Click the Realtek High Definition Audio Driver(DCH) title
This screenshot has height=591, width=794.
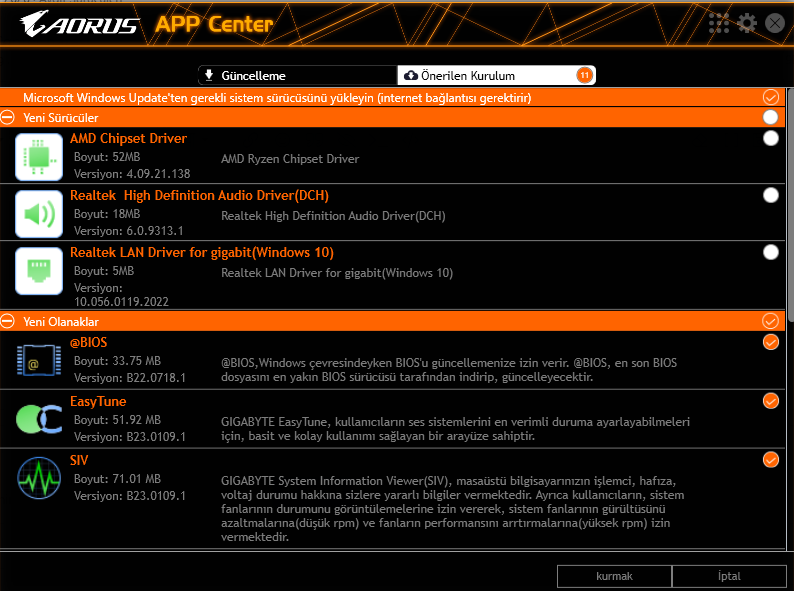point(200,195)
